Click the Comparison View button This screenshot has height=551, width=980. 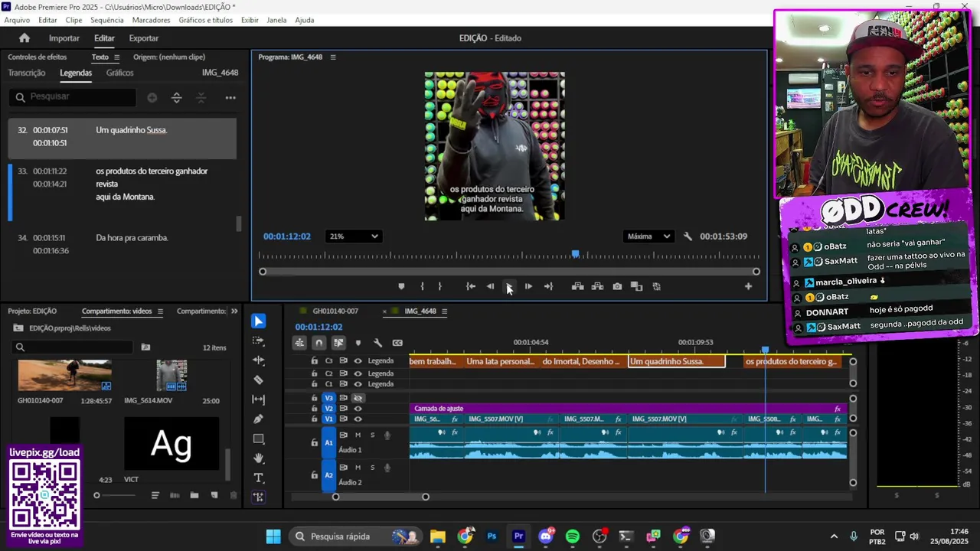click(x=636, y=286)
